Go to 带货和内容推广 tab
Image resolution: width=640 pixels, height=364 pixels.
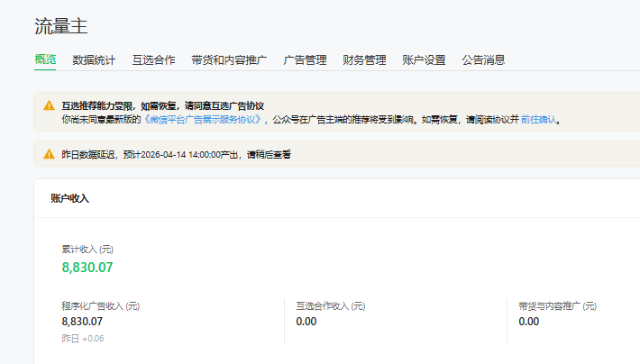coord(229,60)
